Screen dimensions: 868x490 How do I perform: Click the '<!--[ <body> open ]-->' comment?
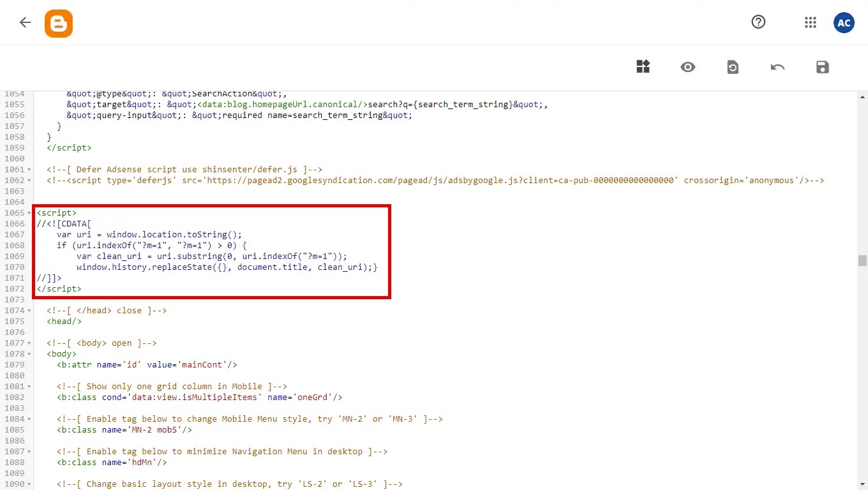pyautogui.click(x=101, y=343)
